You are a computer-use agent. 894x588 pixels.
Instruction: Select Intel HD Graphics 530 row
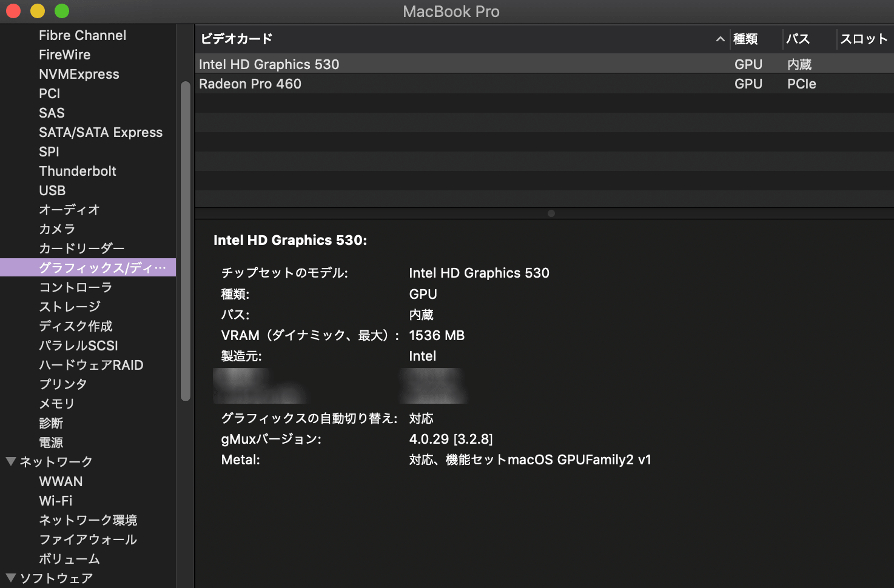544,64
